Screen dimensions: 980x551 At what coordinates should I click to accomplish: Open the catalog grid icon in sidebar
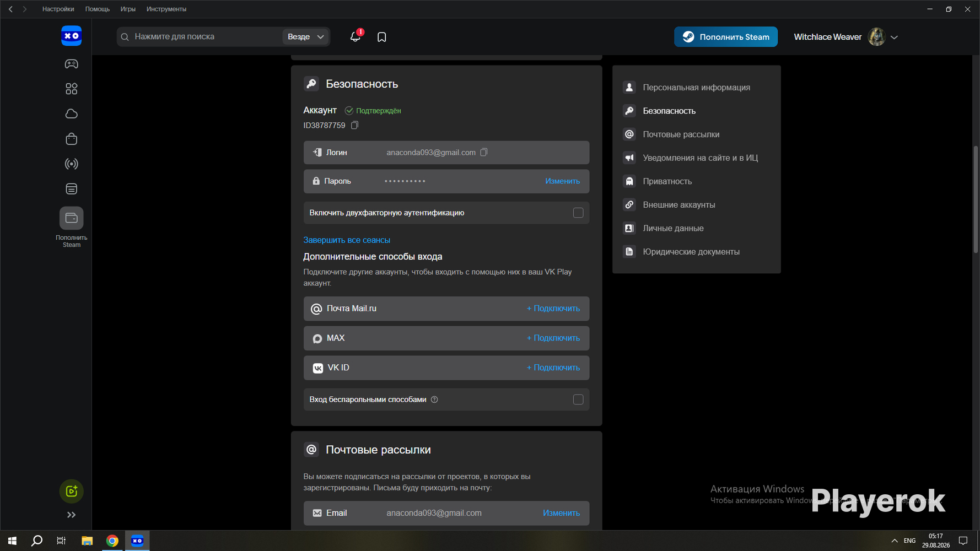72,89
